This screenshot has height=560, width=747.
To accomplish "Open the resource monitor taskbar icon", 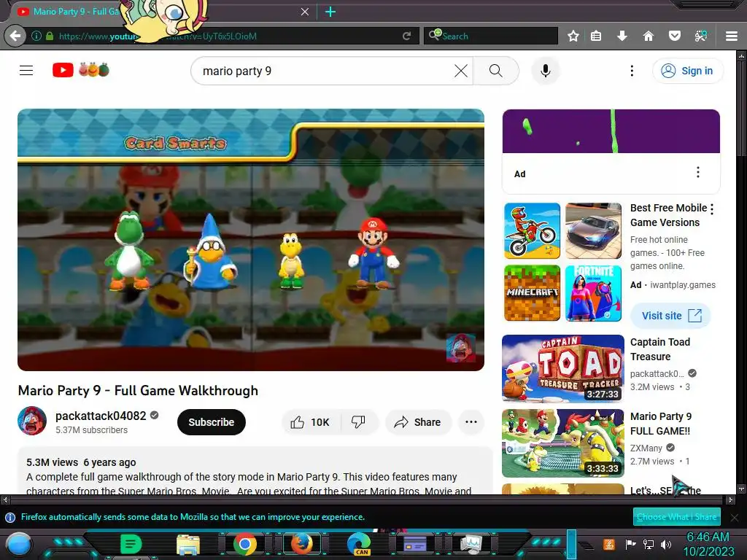I will (471, 544).
